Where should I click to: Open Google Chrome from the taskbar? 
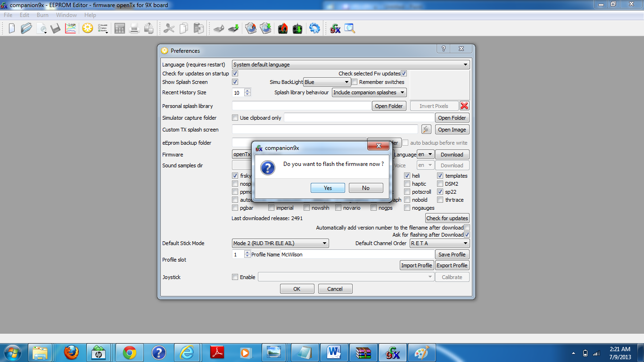point(130,352)
